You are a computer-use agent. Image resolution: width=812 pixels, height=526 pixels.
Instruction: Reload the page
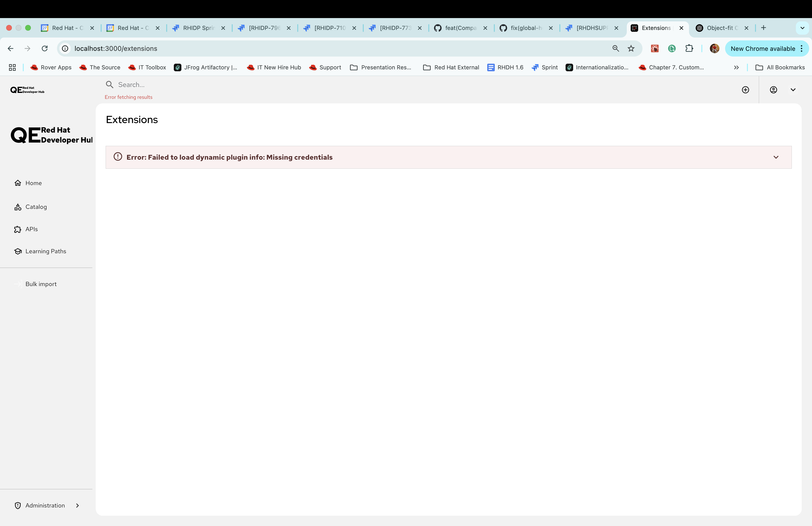pyautogui.click(x=45, y=48)
